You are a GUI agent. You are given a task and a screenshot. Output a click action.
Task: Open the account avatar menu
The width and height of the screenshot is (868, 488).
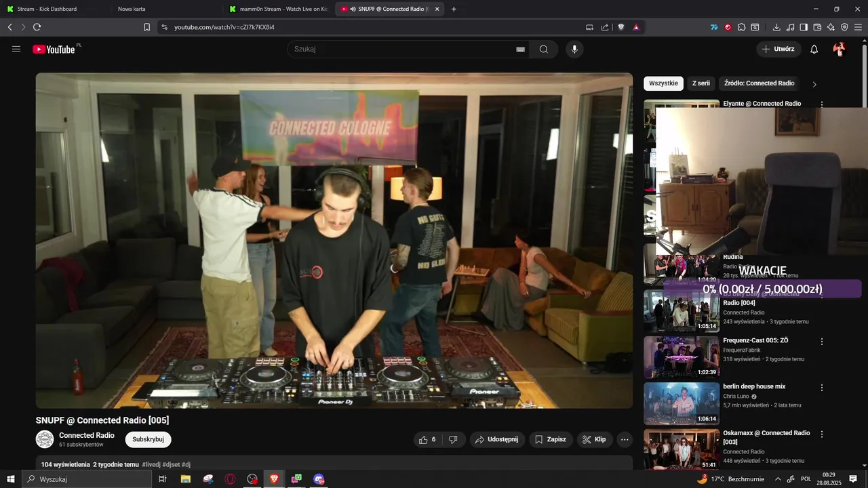pos(840,49)
